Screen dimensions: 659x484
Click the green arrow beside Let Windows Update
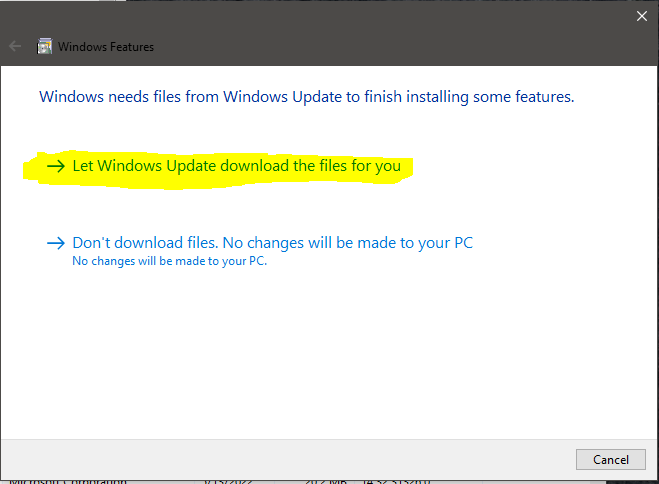coord(56,166)
